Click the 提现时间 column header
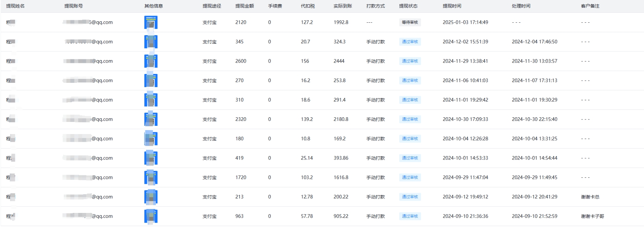 (452, 6)
